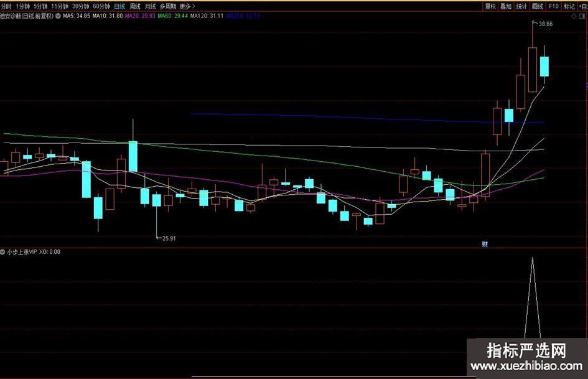
Task: Click the MA120: 31.11 label
Action: [207, 16]
